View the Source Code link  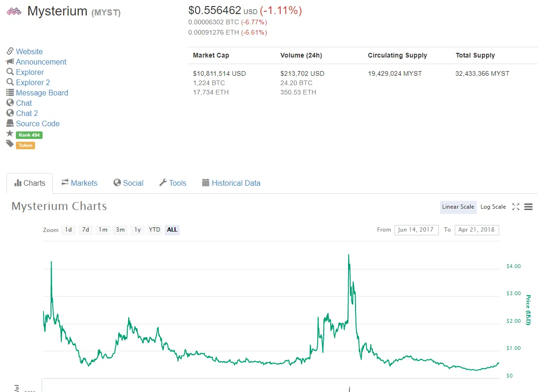(x=38, y=123)
